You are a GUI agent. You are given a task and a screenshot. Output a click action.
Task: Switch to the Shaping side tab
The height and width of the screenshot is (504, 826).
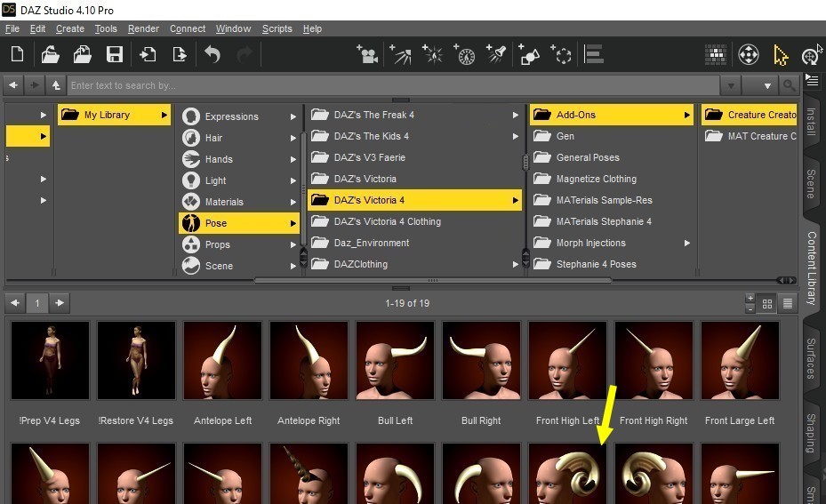pyautogui.click(x=811, y=433)
